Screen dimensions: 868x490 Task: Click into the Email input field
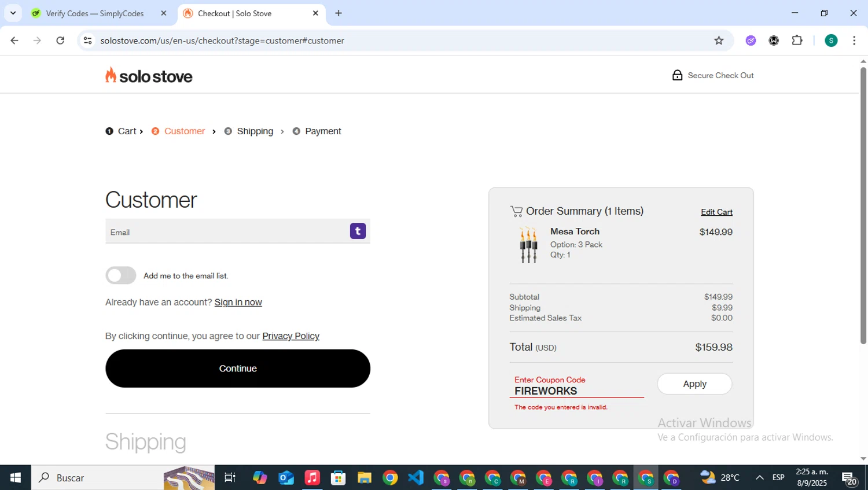[238, 231]
